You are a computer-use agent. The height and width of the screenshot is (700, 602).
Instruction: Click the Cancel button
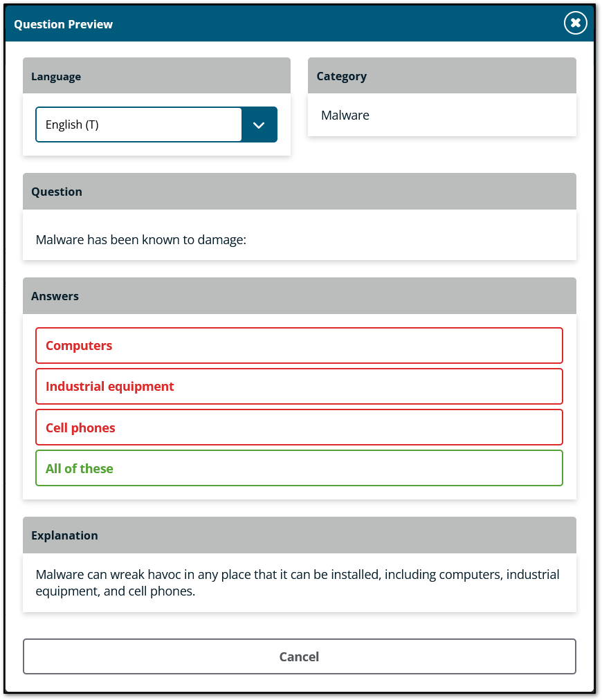[299, 656]
